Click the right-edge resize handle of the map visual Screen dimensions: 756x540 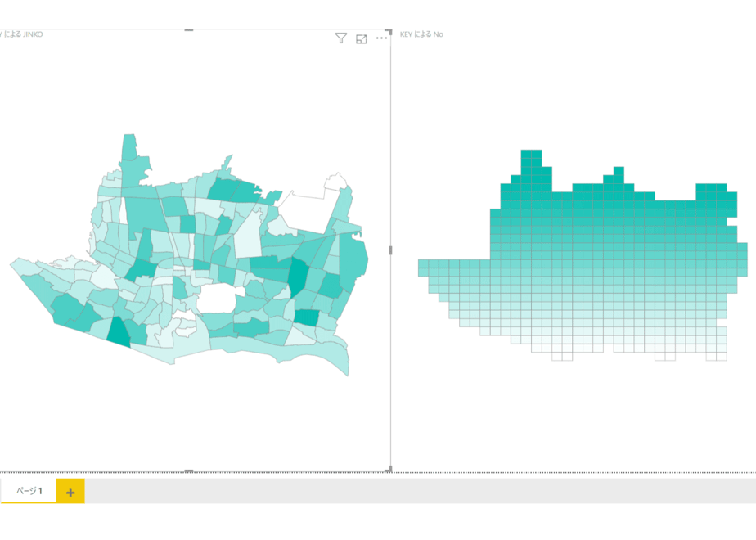click(x=390, y=250)
